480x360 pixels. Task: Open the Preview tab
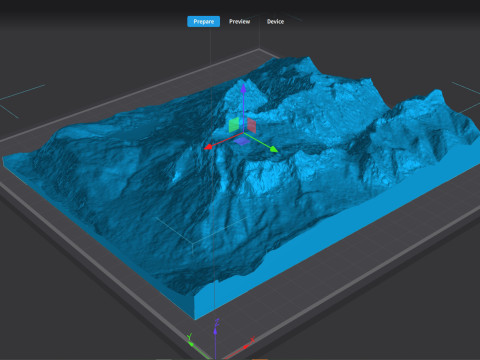239,22
